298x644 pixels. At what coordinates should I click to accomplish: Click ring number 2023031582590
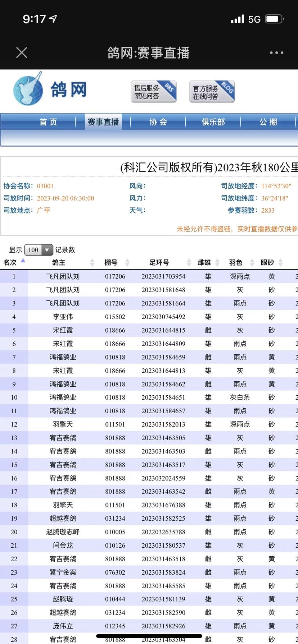(x=163, y=612)
